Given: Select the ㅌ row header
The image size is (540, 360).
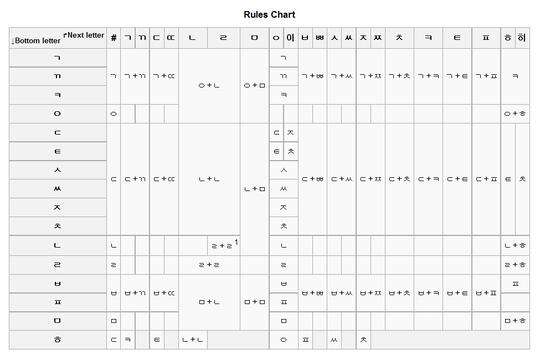Looking at the screenshot, I should 58,152.
